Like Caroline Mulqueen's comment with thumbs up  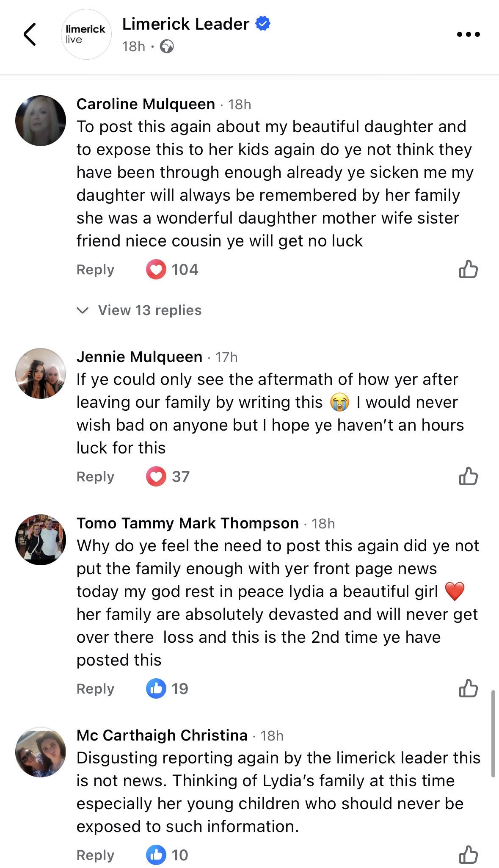click(468, 269)
